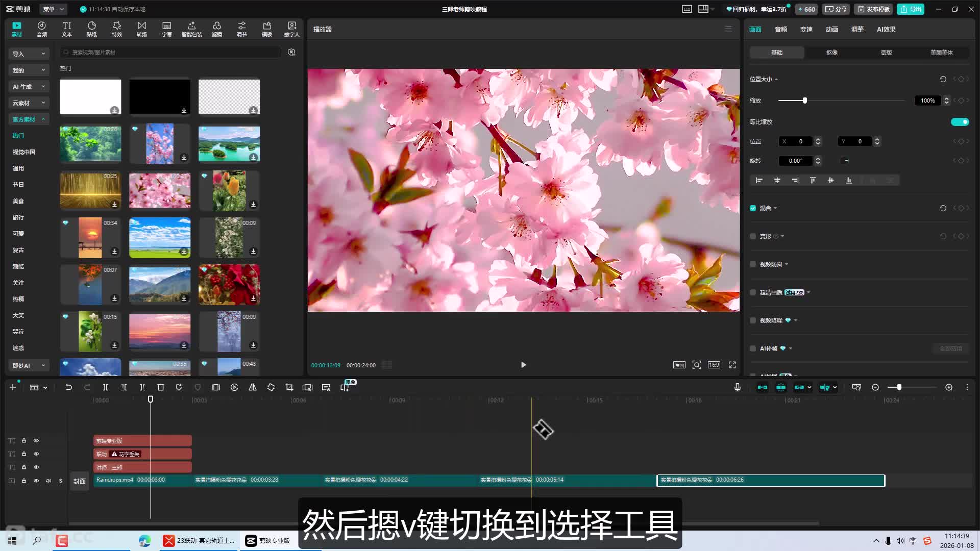Viewport: 980px width, 551px height.
Task: Click the mirror flip icon in timeline toolbar
Action: 253,387
